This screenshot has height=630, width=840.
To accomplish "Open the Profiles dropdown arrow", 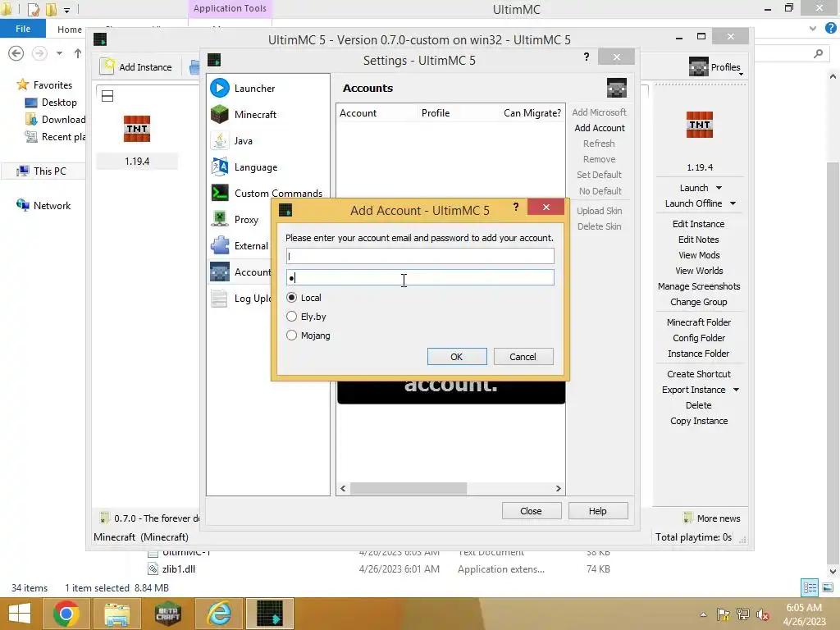I will coord(741,74).
